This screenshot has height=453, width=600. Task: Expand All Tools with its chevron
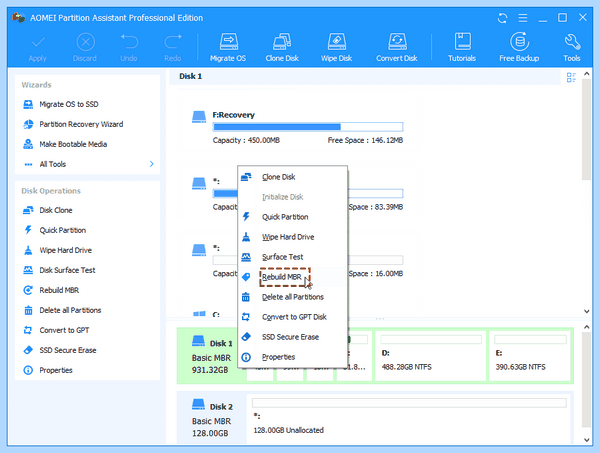tap(152, 164)
